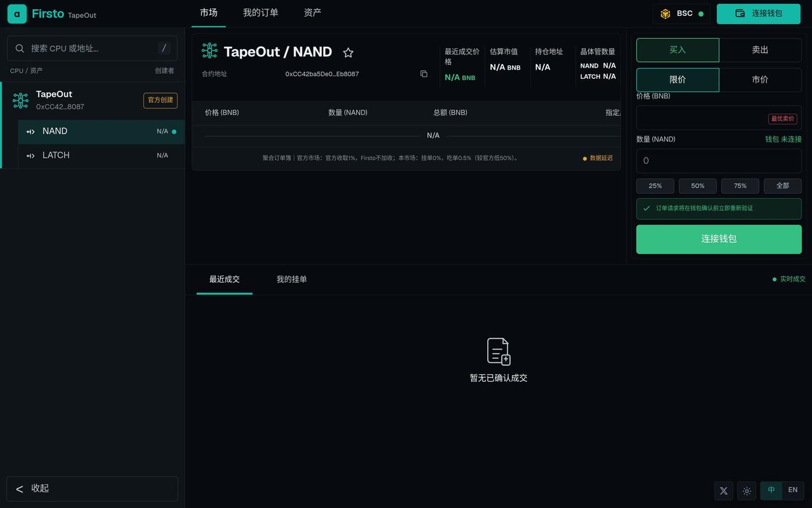Toggle the light theme sun icon
This screenshot has width=812, height=508.
pos(747,491)
